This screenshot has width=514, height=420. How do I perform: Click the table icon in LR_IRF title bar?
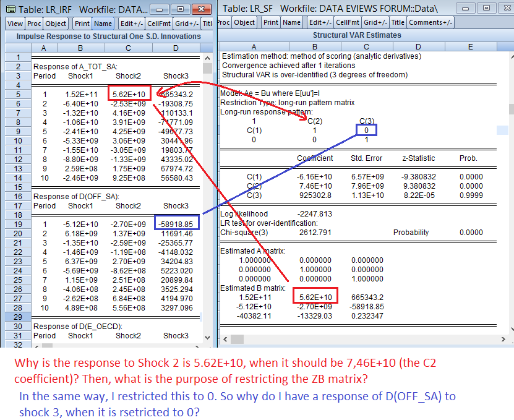coord(11,9)
